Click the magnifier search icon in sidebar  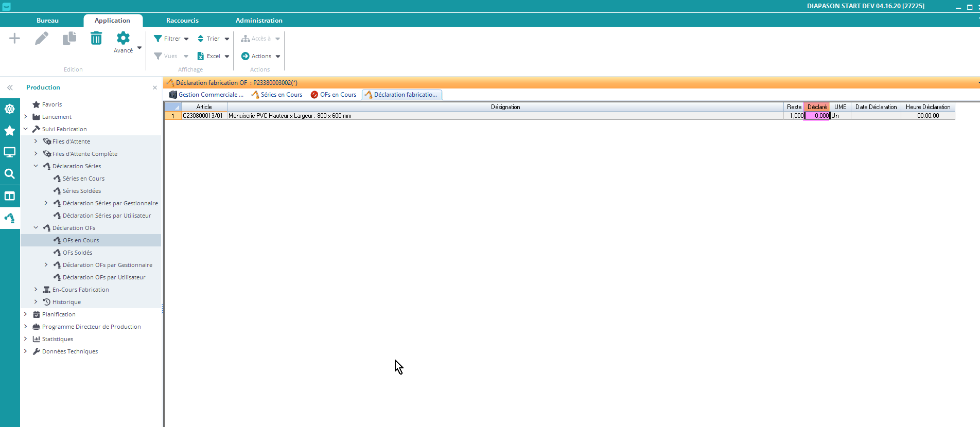click(x=10, y=174)
